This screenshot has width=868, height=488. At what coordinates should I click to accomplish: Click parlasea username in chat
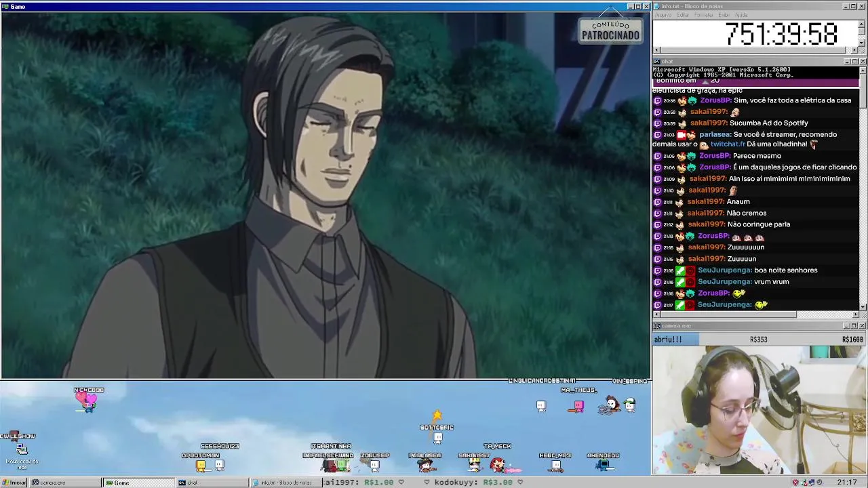(715, 134)
